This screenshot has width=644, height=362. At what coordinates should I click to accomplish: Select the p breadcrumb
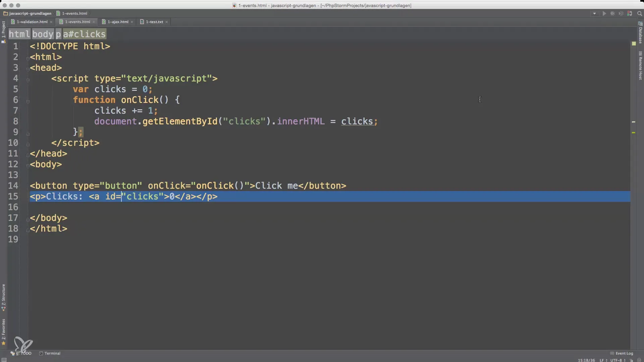click(x=58, y=34)
